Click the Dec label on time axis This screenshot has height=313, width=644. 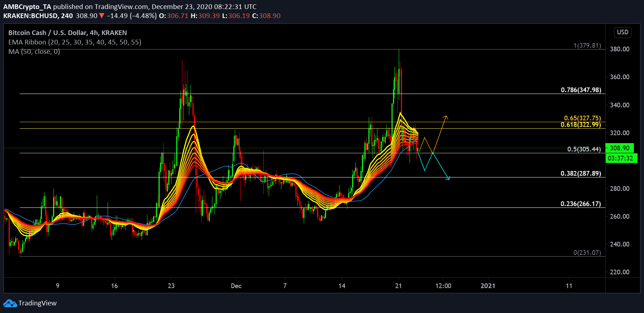[236, 286]
